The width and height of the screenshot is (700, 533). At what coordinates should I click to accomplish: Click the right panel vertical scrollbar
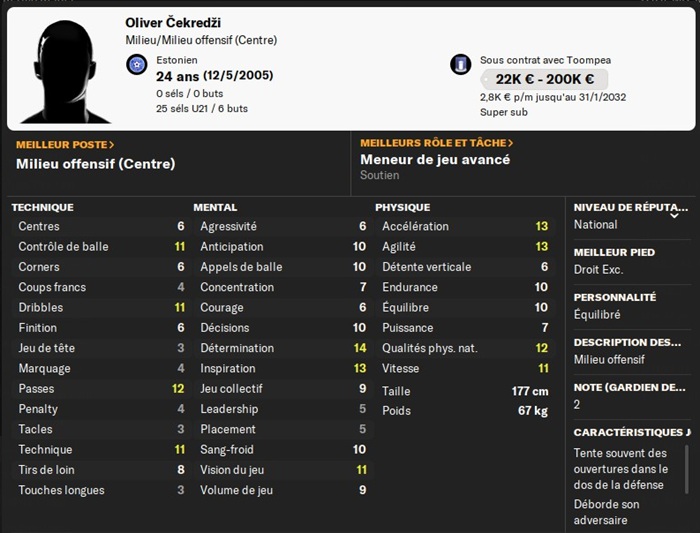[x=687, y=470]
